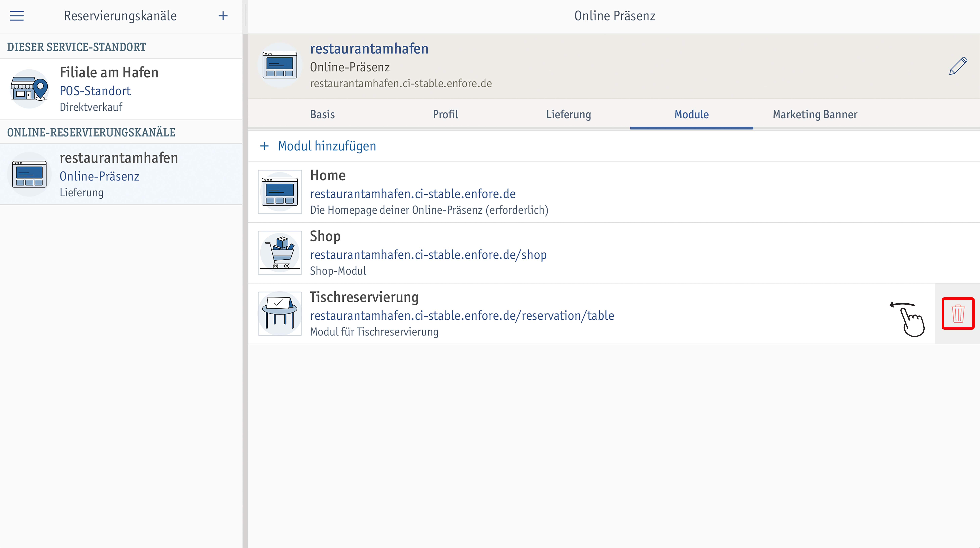Click the restaurantamhafen sidebar website icon
This screenshot has width=980, height=548.
coord(29,174)
